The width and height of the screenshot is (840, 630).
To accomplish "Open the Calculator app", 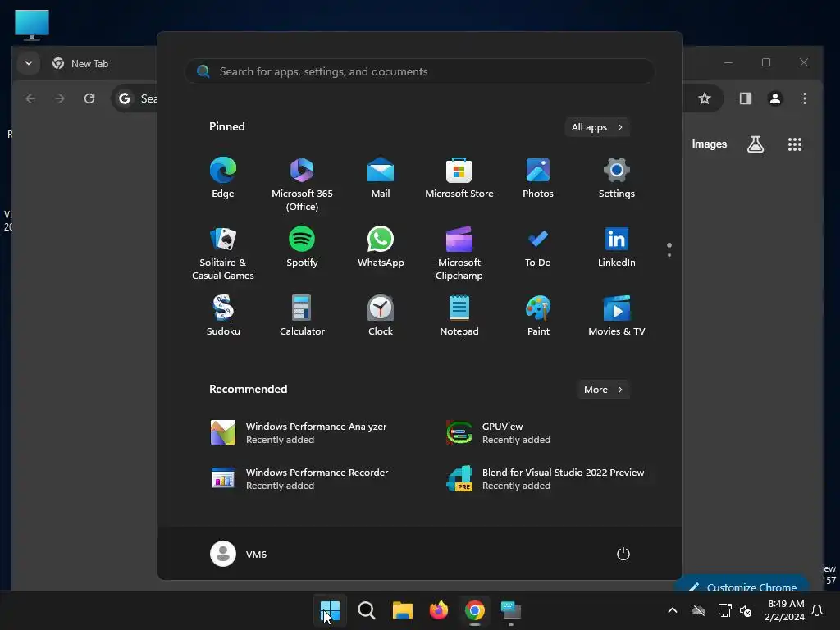I will tap(302, 316).
